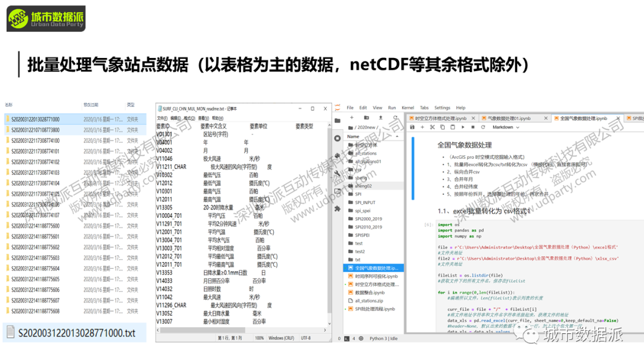This screenshot has width=644, height=363.
Task: Click Python 3 | Idle kernel status
Action: tap(383, 339)
